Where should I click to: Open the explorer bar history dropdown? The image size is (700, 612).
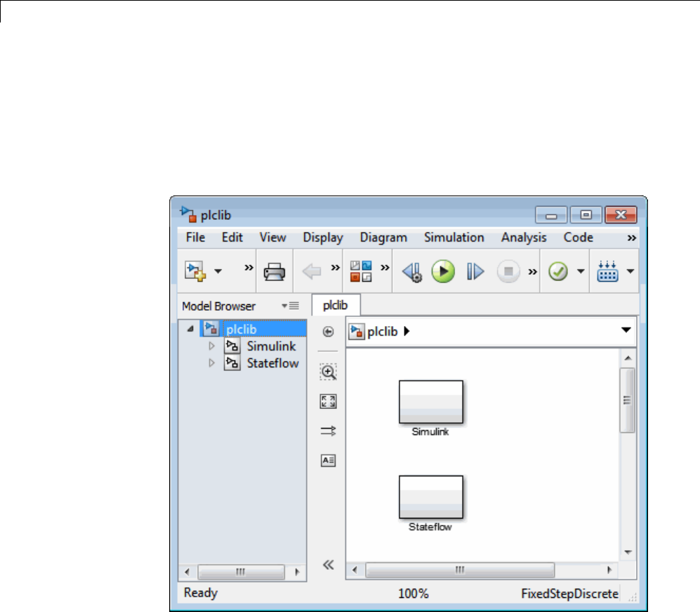626,330
